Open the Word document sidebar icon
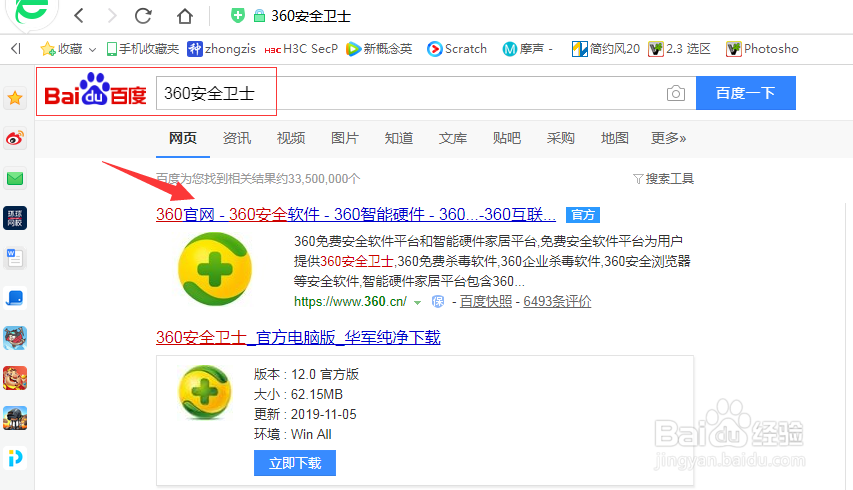The height and width of the screenshot is (490, 853). point(15,258)
